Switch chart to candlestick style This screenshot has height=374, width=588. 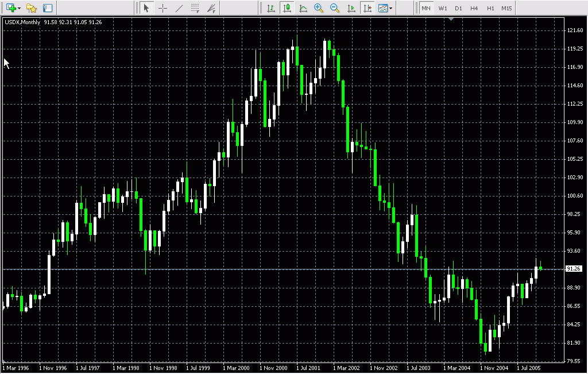[x=287, y=8]
